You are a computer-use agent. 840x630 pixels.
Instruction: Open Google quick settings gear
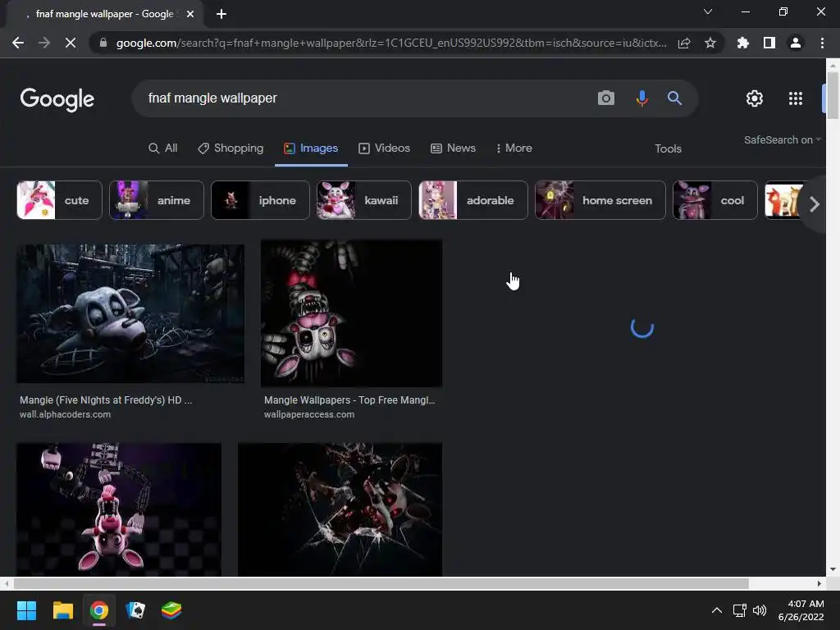click(755, 98)
